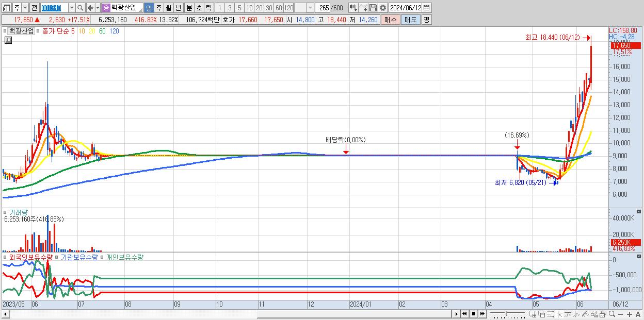Click interval preset button 1

click(x=220, y=8)
